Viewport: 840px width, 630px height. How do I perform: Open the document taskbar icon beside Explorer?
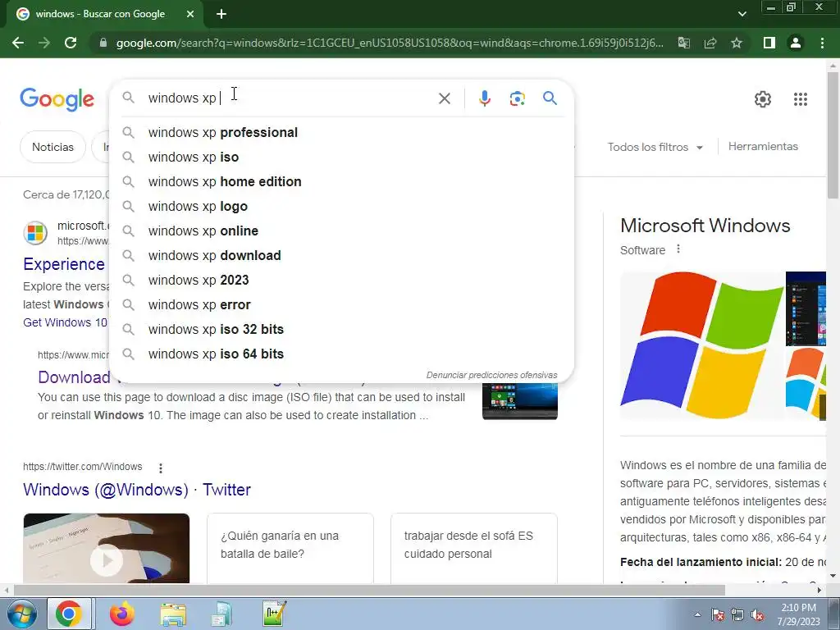click(x=221, y=614)
